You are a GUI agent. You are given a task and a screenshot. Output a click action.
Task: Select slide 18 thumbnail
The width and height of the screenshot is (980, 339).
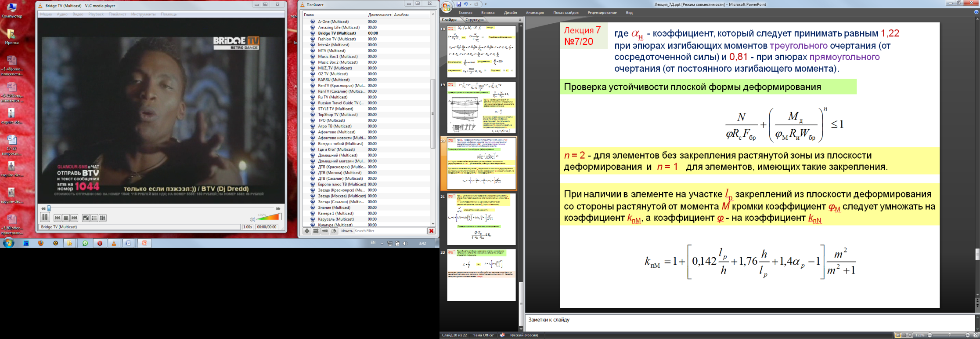click(481, 51)
